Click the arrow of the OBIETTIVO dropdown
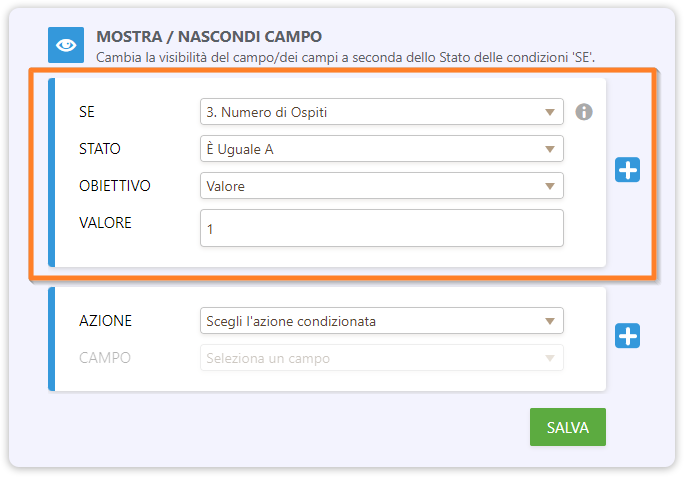Viewport: 684px width, 477px height. click(x=549, y=186)
